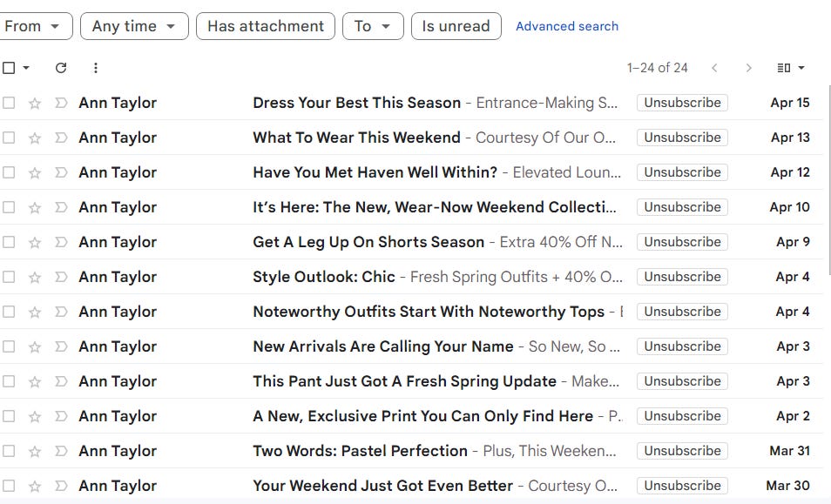Star the What To Wear This Weekend email
Screen dimensions: 831x504
coord(35,138)
